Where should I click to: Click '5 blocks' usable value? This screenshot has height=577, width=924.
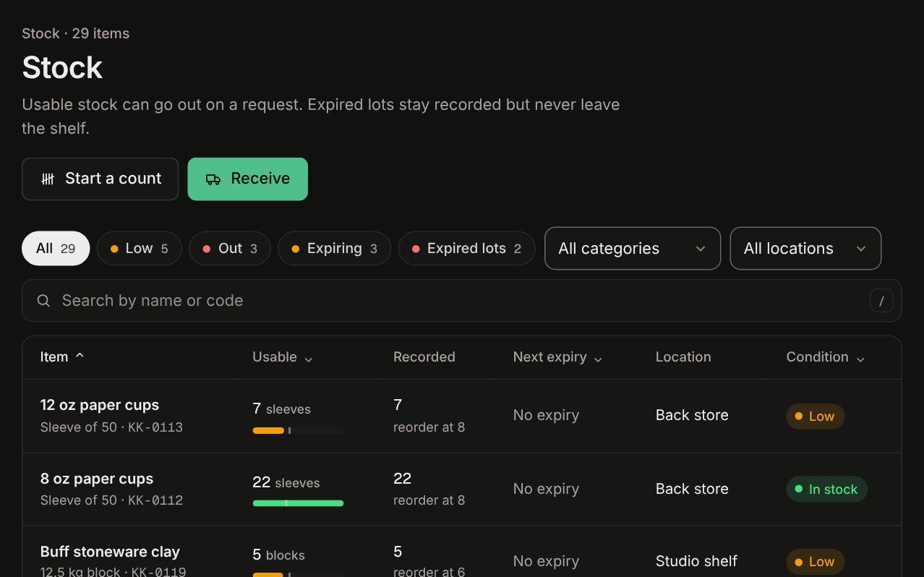278,555
